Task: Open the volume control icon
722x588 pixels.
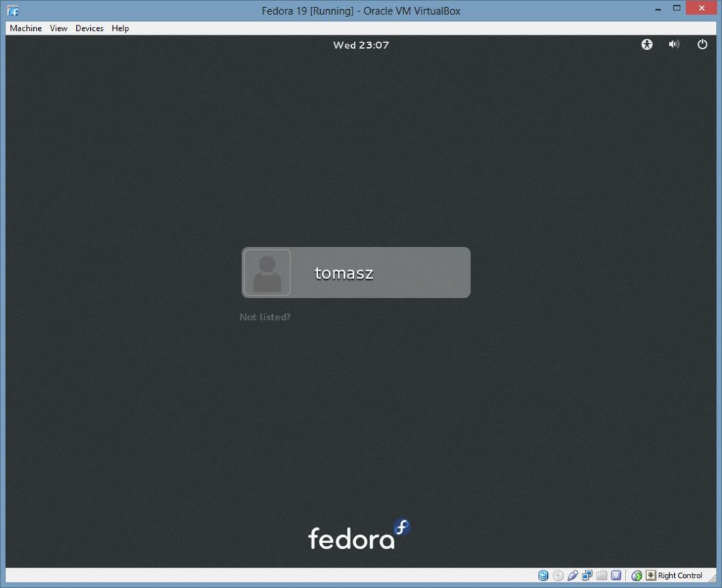Action: click(x=674, y=44)
